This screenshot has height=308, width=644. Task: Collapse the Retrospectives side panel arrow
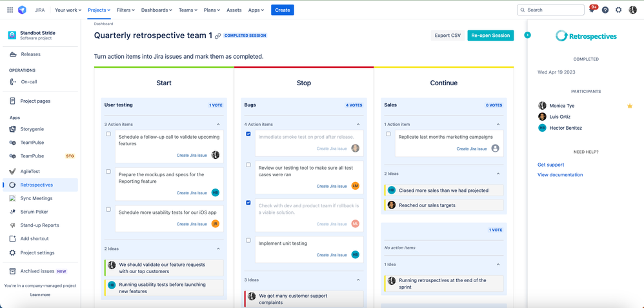(x=528, y=36)
